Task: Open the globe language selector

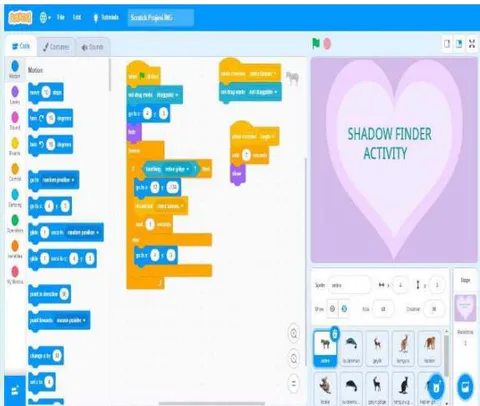Action: [x=45, y=17]
